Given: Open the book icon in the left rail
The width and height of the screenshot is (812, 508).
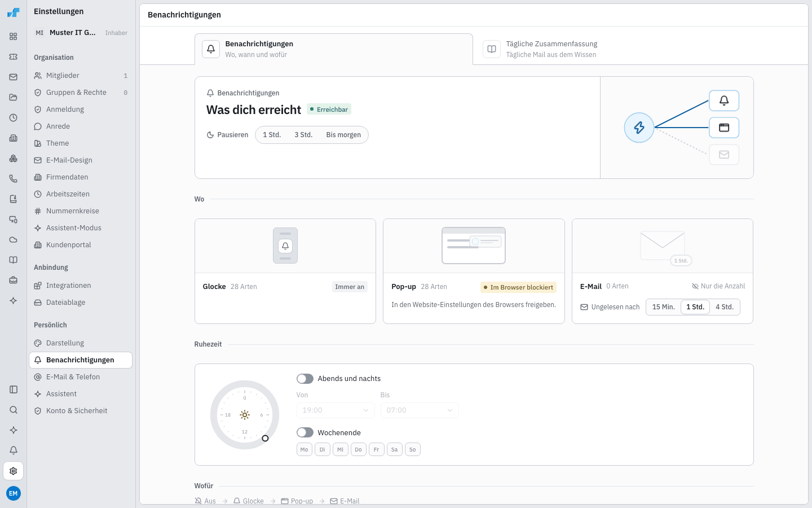Looking at the screenshot, I should click(14, 260).
